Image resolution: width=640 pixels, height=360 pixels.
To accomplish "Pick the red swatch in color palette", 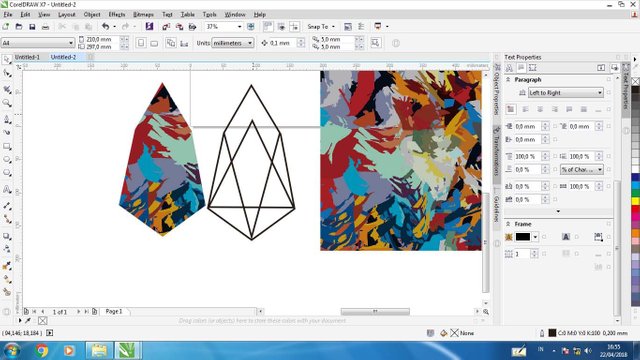I will [x=636, y=209].
